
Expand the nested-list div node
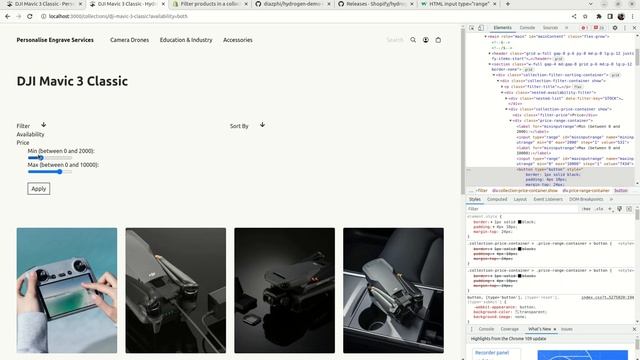tap(507, 98)
